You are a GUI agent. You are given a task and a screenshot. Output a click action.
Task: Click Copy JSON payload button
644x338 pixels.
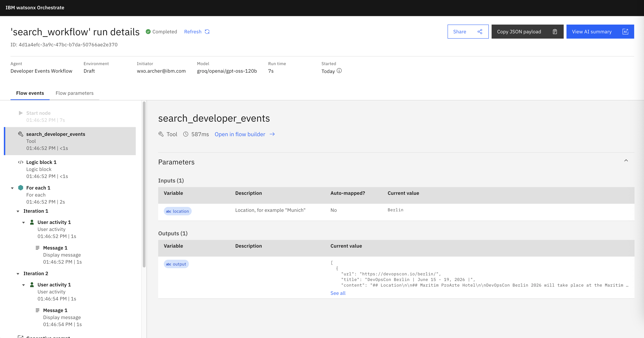tap(528, 32)
